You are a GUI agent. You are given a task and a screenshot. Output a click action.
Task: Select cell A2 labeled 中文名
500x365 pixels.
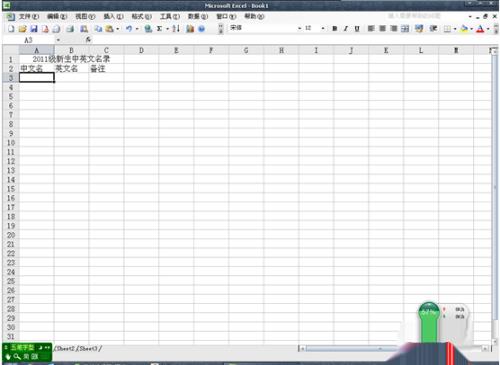point(37,69)
